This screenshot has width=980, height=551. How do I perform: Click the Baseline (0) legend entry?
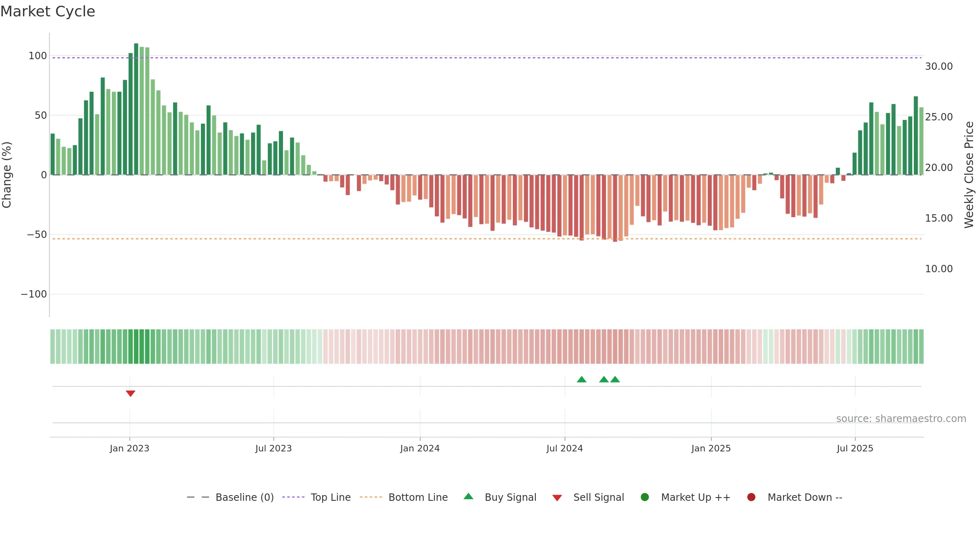pos(230,497)
